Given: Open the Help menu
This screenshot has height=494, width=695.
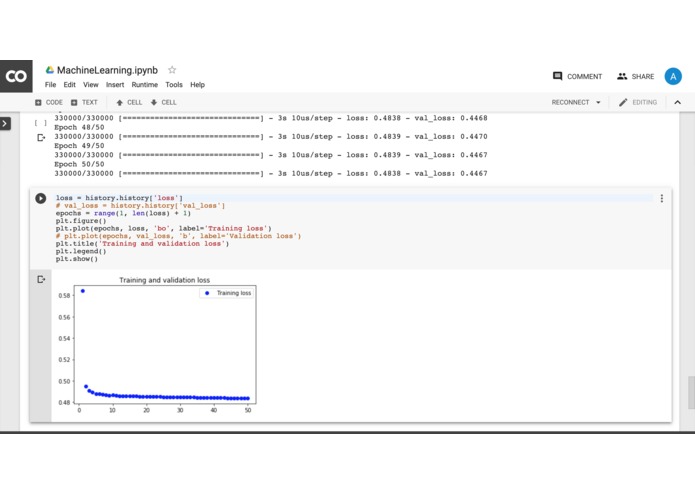Looking at the screenshot, I should 197,85.
